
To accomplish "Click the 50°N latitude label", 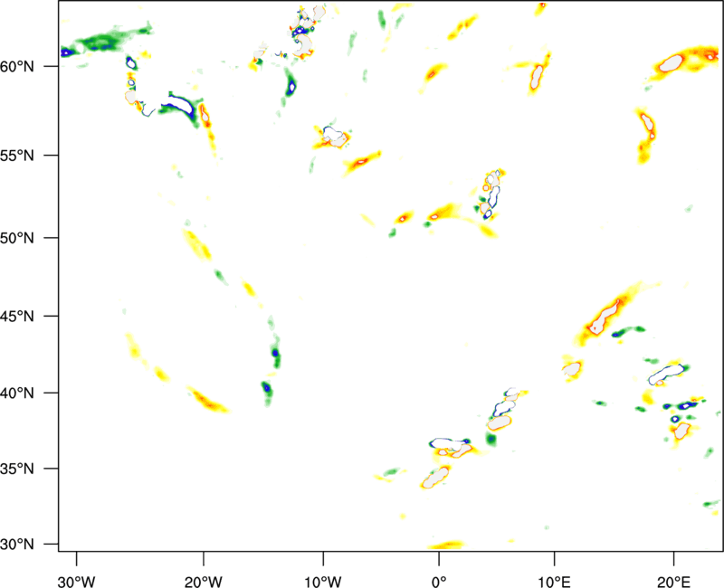I will (17, 238).
